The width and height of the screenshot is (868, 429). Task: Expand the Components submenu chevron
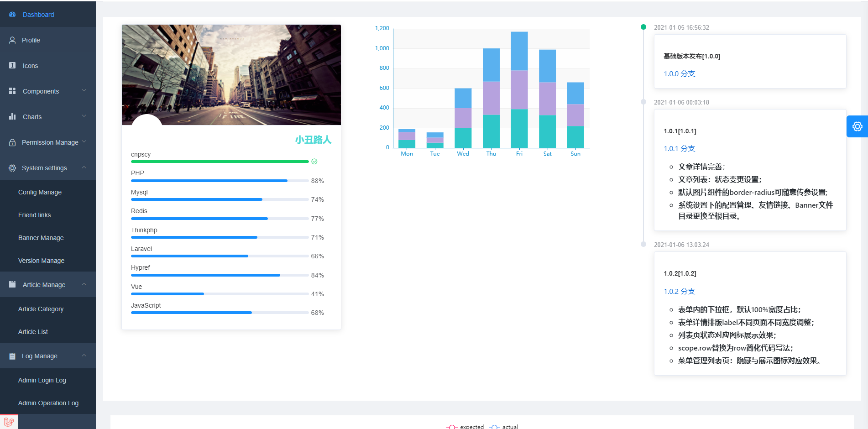point(84,91)
